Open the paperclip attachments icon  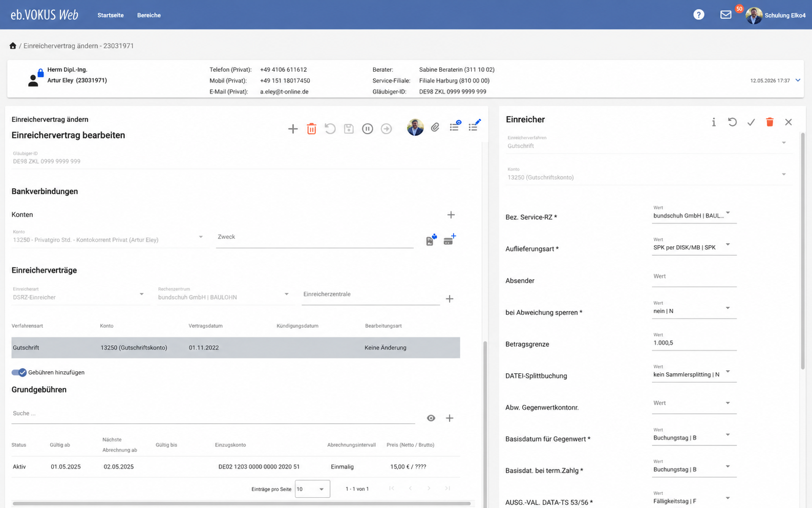coord(435,127)
